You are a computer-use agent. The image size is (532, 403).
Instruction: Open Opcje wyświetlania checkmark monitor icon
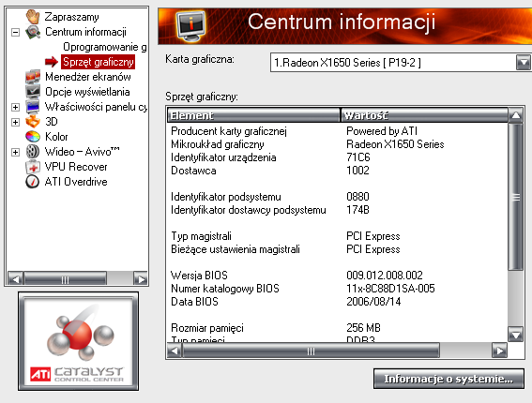[33, 92]
